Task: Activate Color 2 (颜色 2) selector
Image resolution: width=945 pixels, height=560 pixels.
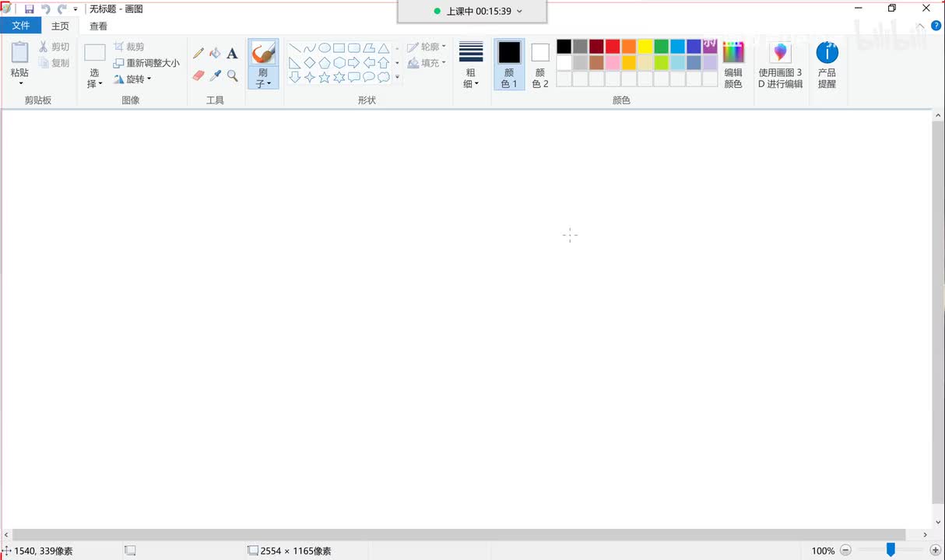Action: pyautogui.click(x=540, y=65)
